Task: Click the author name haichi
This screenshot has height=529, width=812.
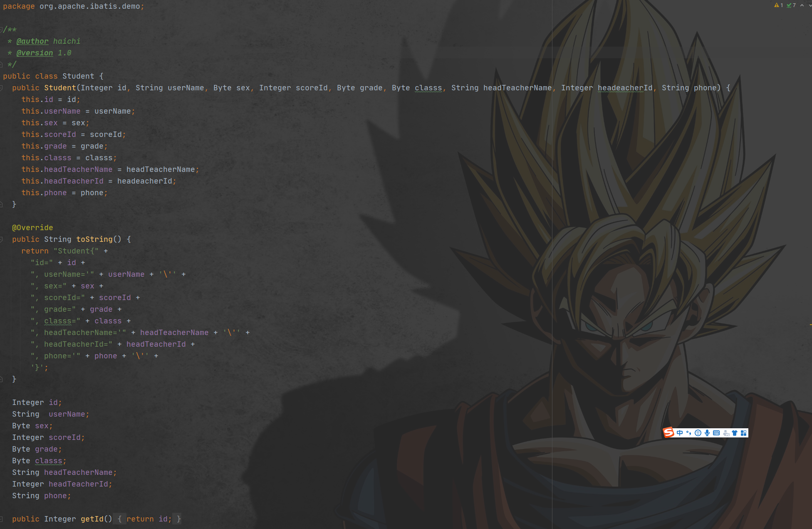Action: [67, 41]
